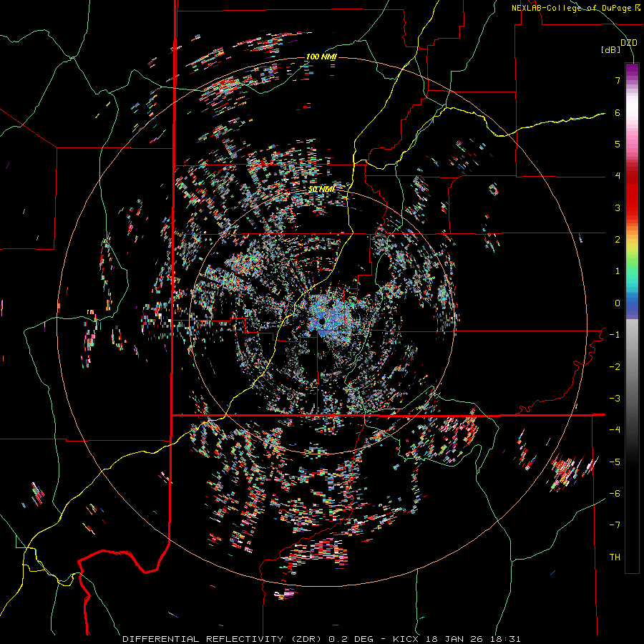Click the -1 value on the scale
This screenshot has height=644, width=644.
(x=615, y=335)
